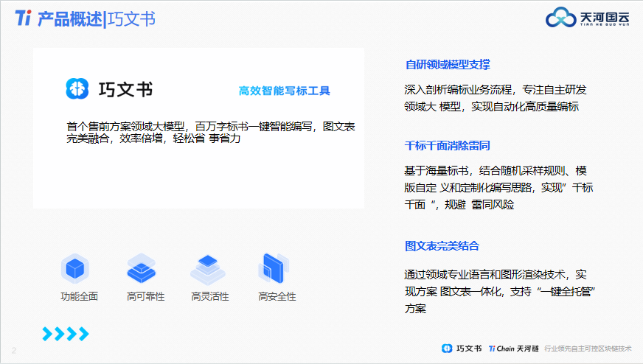Click the 高可靠性 label
Screen dimensions: 643x364
click(x=145, y=296)
